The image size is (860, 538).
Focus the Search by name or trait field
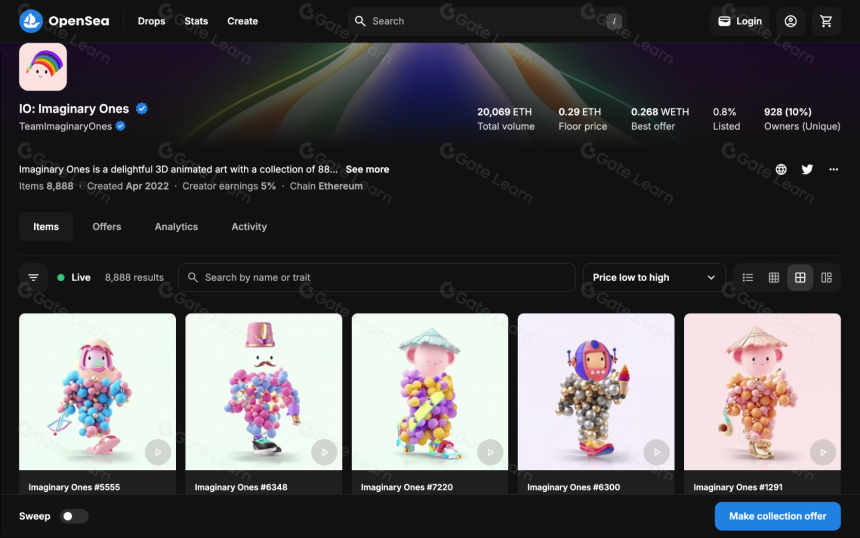(377, 278)
